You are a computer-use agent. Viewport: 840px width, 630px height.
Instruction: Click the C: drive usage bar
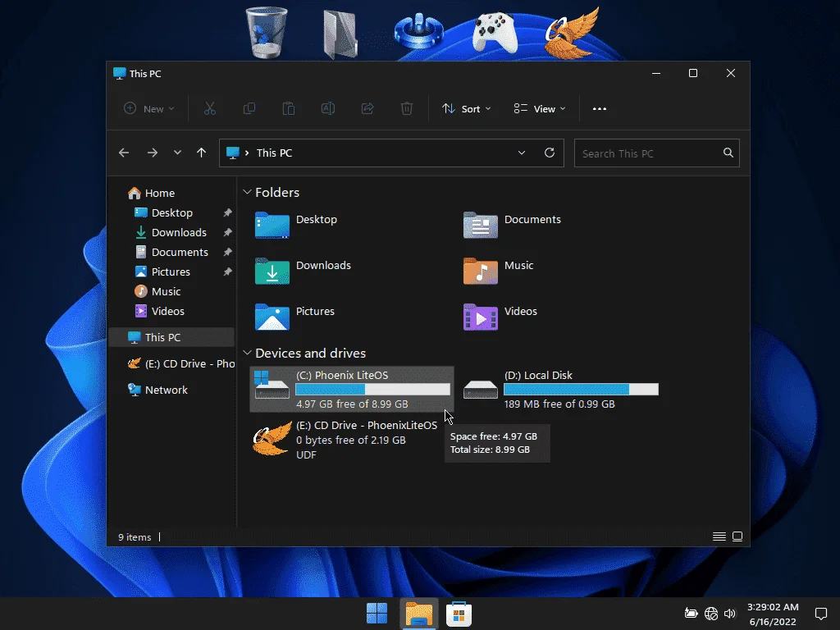tap(373, 390)
